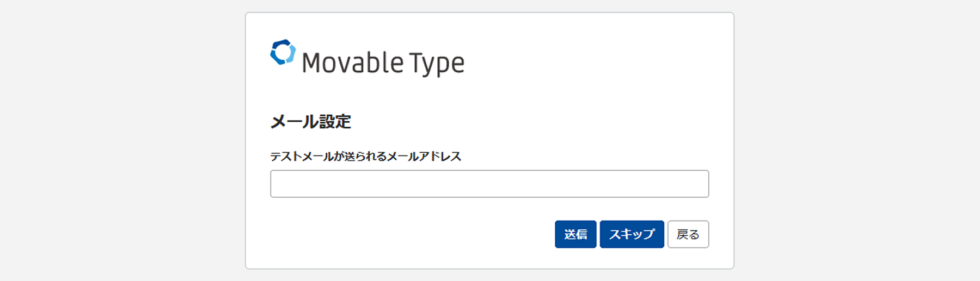This screenshot has height=281, width=980.
Task: Skip mail setup with スキップ
Action: (632, 234)
